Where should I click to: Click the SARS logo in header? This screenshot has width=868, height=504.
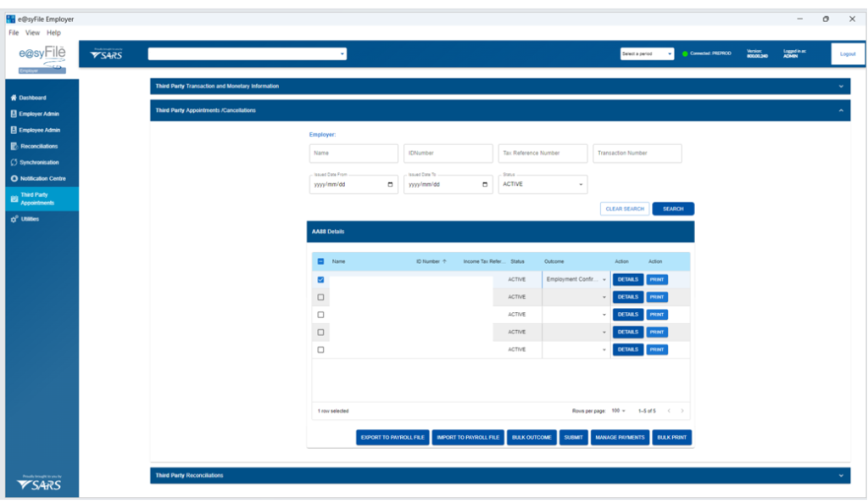coord(106,53)
